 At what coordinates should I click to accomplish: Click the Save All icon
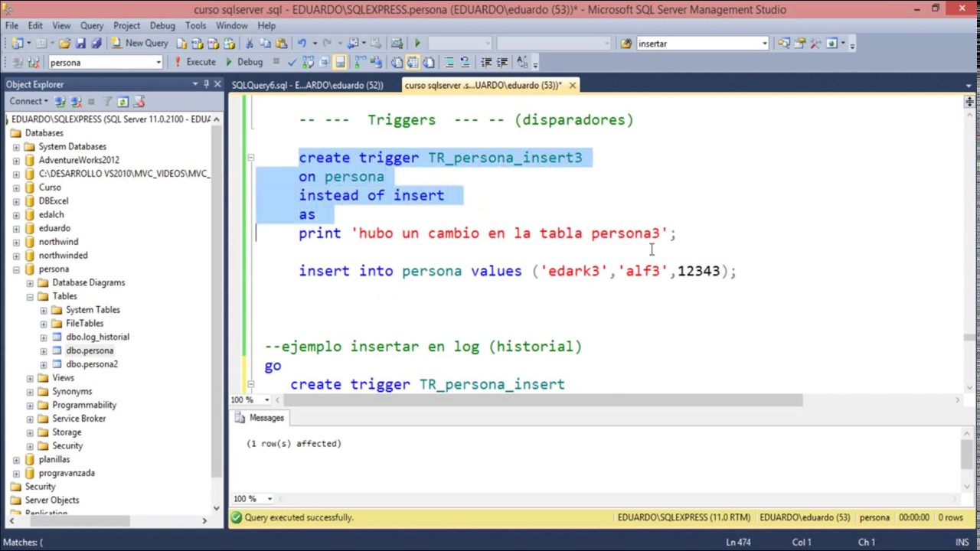96,44
